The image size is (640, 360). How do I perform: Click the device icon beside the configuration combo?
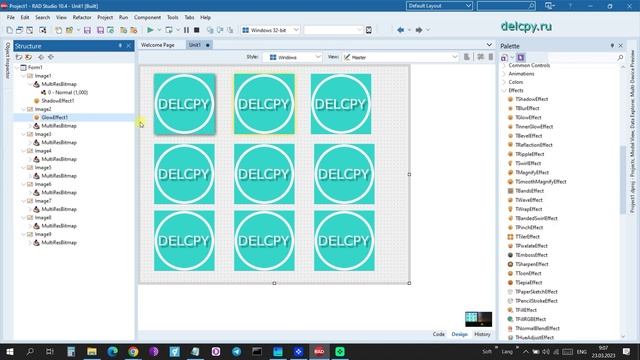point(369,30)
